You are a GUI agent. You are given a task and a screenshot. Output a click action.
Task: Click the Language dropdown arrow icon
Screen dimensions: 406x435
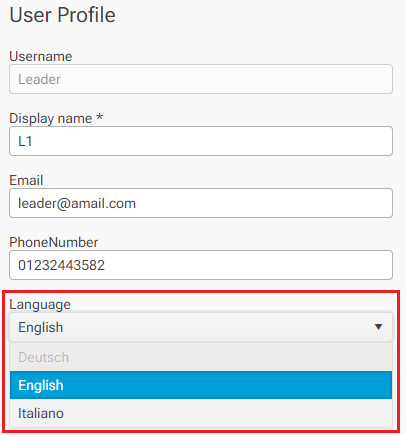click(378, 327)
